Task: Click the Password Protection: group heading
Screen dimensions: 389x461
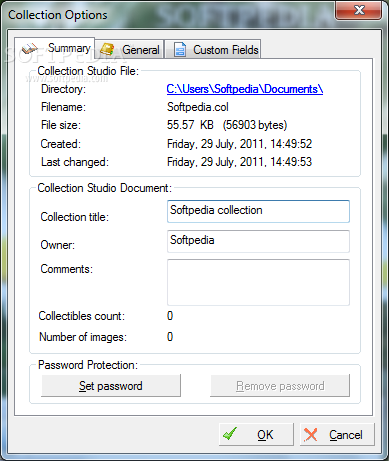Action: [x=88, y=365]
